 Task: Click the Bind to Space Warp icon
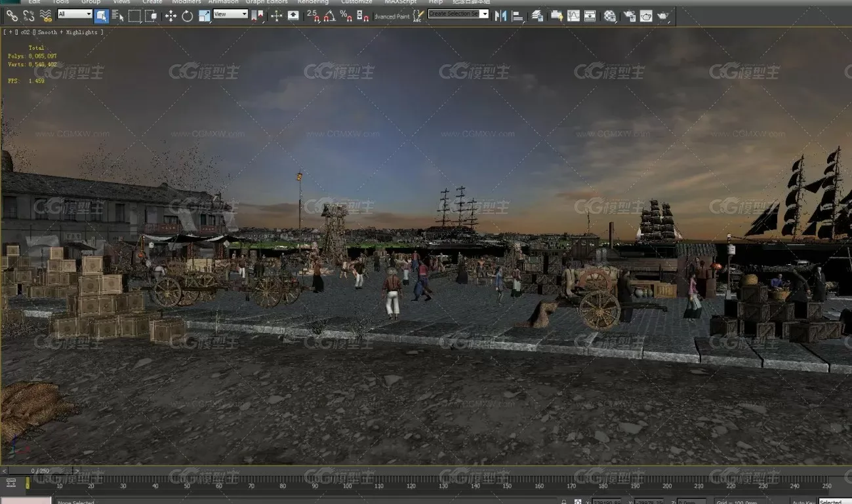pyautogui.click(x=46, y=15)
